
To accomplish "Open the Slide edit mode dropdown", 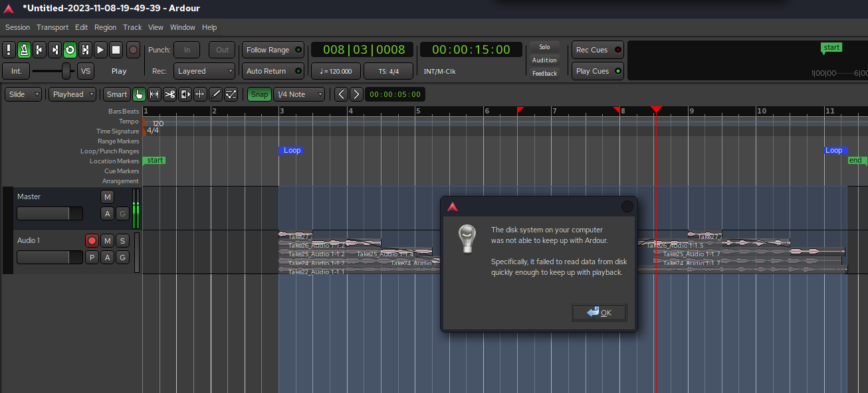I will click(23, 94).
